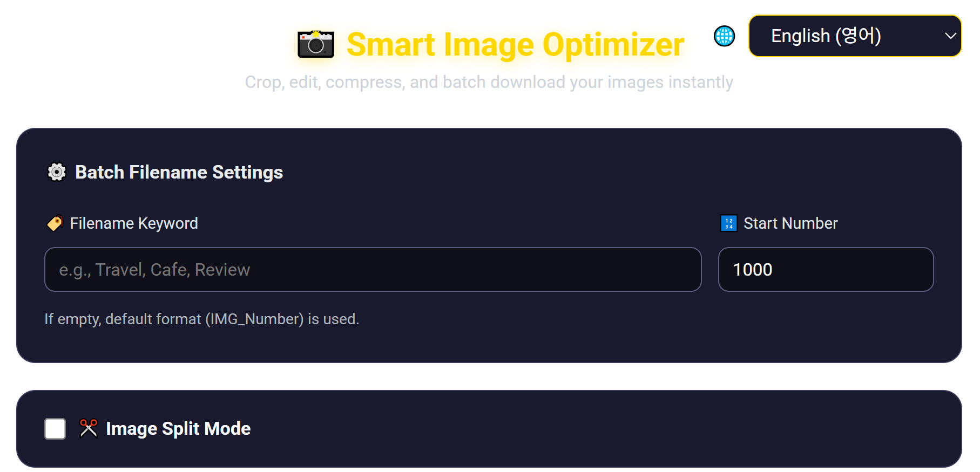Click the Batch Filename Settings heading
980x472 pixels.
(179, 172)
